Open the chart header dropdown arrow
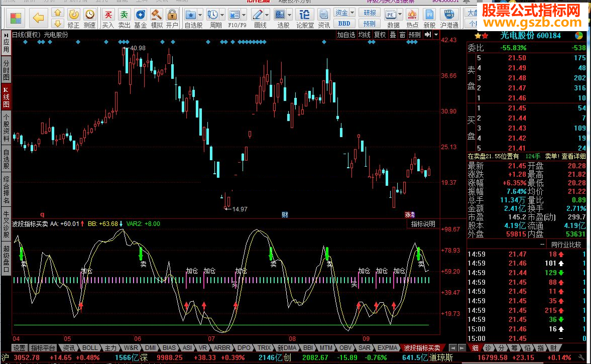591x364 pixels. click(x=436, y=35)
